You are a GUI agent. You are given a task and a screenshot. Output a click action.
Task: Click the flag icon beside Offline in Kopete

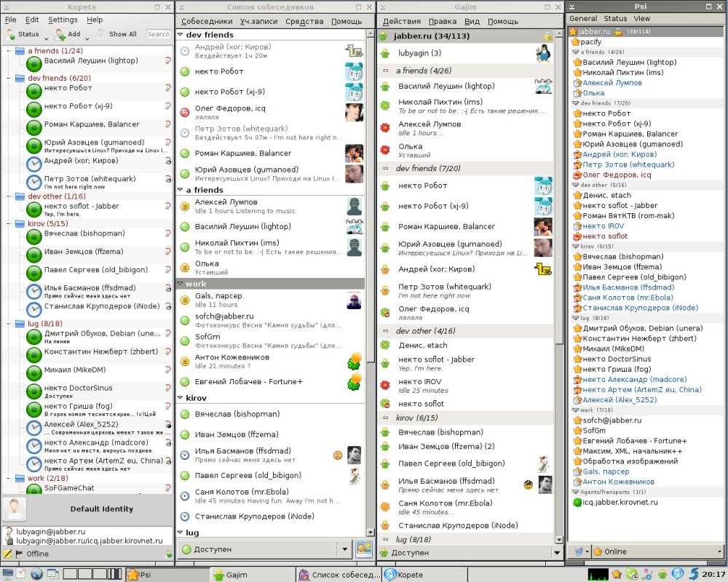[x=19, y=553]
